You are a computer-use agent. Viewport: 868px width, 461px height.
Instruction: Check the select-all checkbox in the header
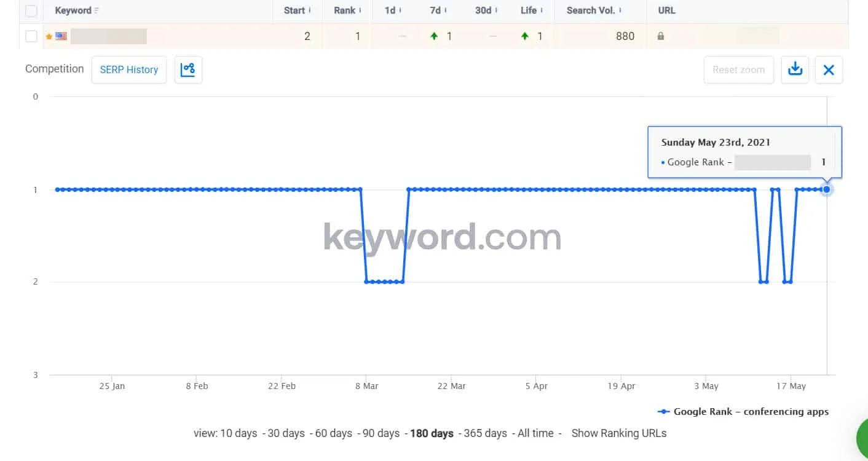pos(31,10)
